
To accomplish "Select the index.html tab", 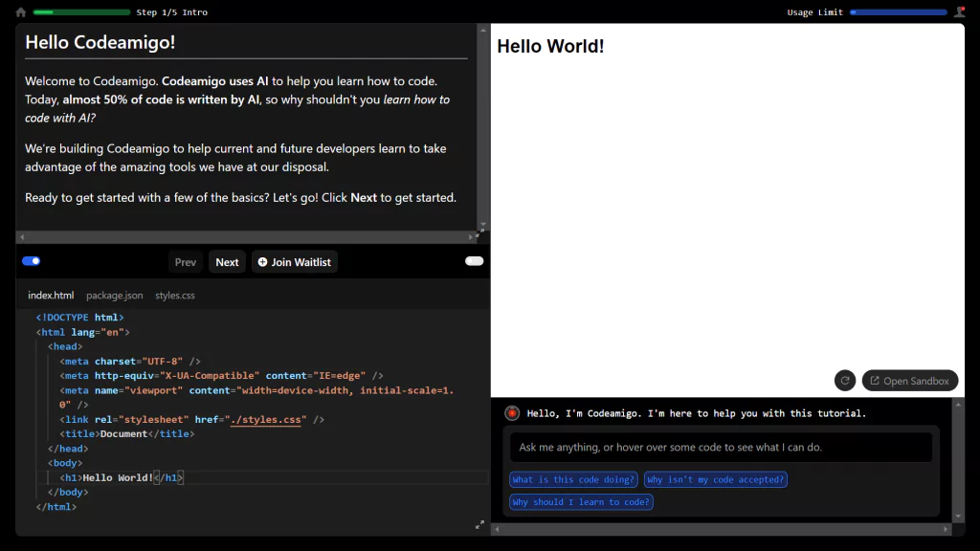I will coord(51,296).
